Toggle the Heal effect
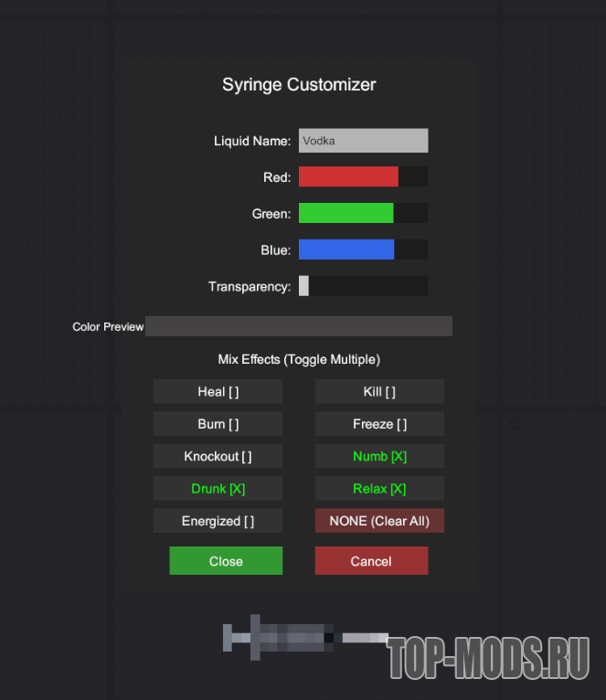Viewport: 606px width, 700px height. [218, 392]
